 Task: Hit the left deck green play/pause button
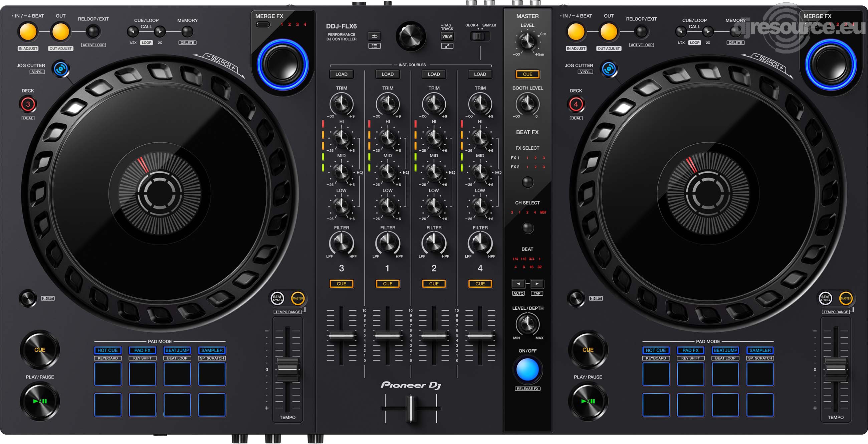pos(40,401)
